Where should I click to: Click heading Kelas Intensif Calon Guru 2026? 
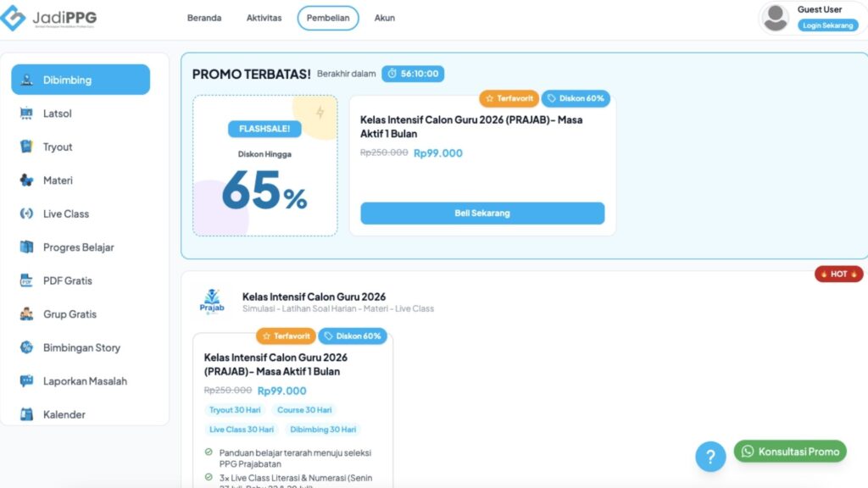[314, 297]
